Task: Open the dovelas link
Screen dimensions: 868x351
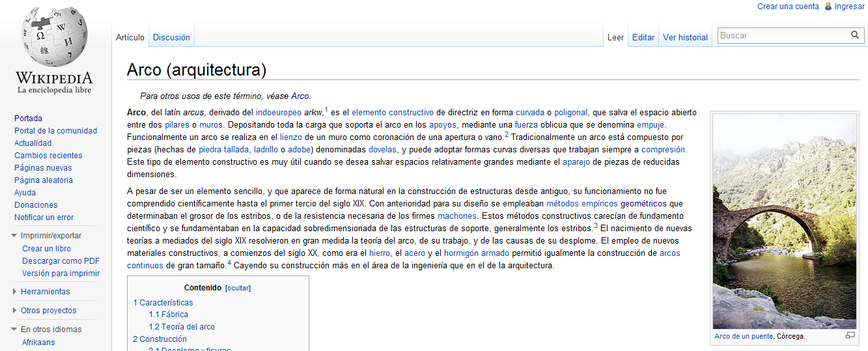Action: pyautogui.click(x=382, y=150)
